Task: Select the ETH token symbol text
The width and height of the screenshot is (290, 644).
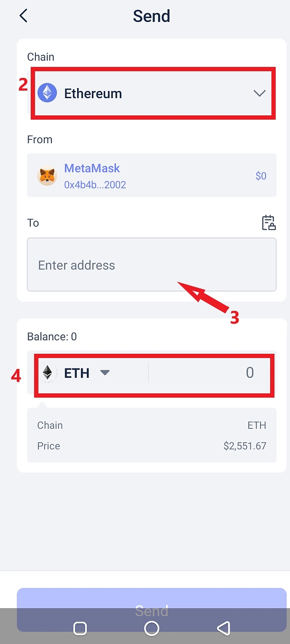Action: pos(77,373)
